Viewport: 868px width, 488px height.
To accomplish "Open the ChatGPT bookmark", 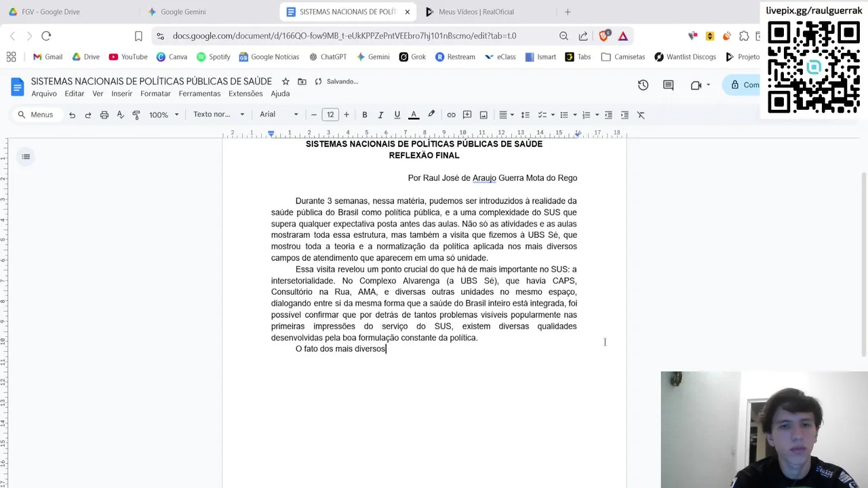I will point(328,57).
